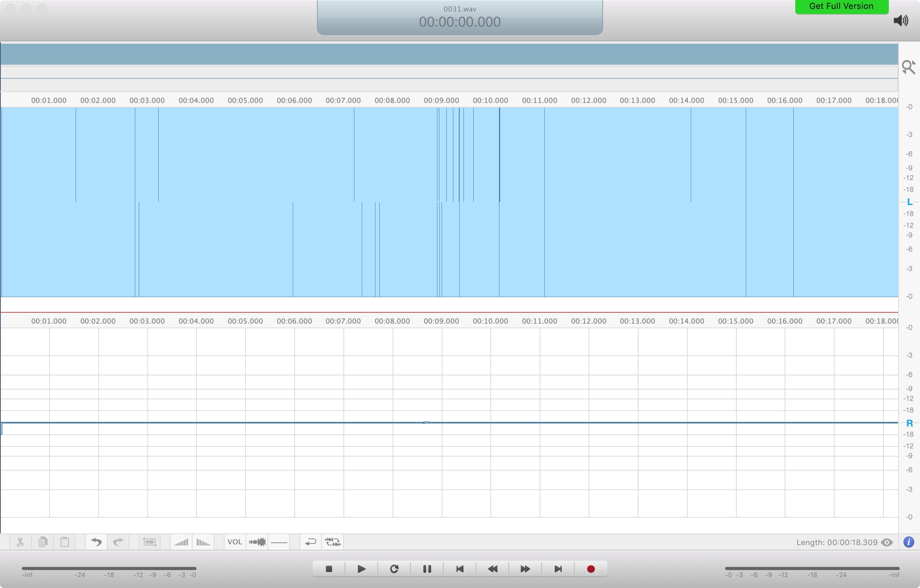Screen dimensions: 920x588
Task: Click the L left channel label
Action: pyautogui.click(x=909, y=202)
